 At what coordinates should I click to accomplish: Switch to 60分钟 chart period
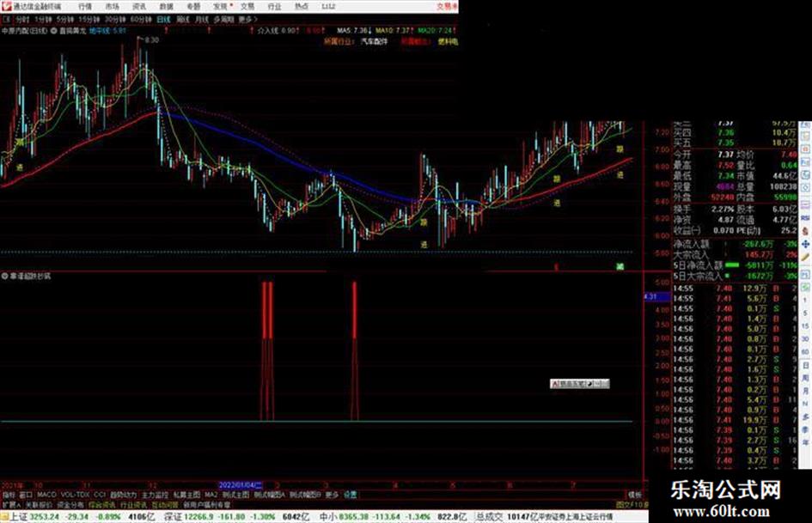tap(140, 20)
